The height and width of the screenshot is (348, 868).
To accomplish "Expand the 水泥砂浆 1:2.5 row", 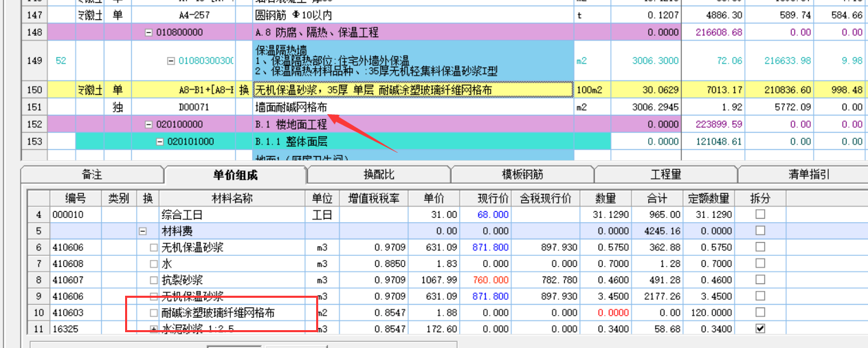I will 153,329.
